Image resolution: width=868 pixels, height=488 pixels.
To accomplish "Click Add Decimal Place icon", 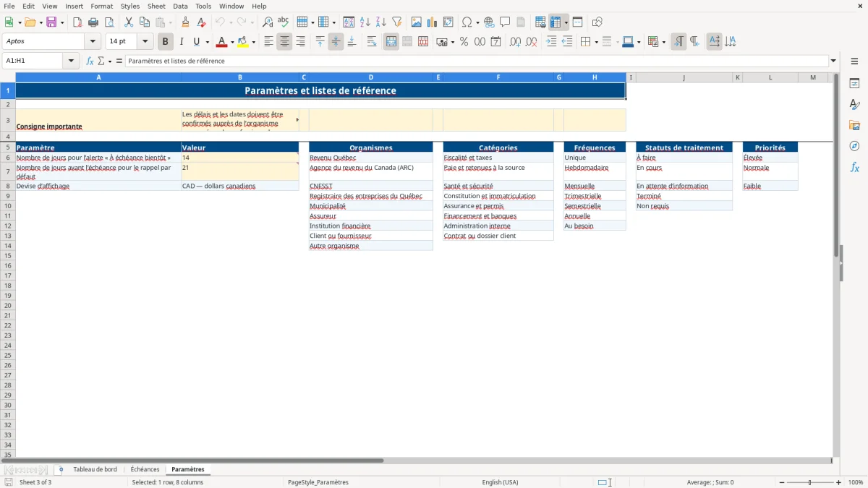I will (x=516, y=42).
